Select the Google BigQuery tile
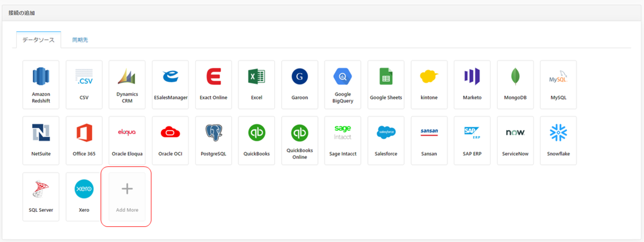The image size is (644, 242). (343, 84)
